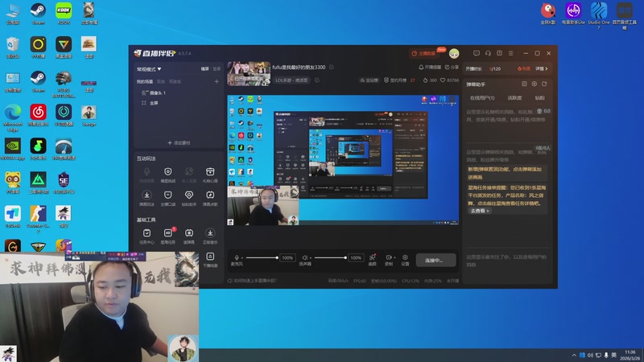Open the stream cover thumbnail
This screenshot has height=362, width=644.
249,74
